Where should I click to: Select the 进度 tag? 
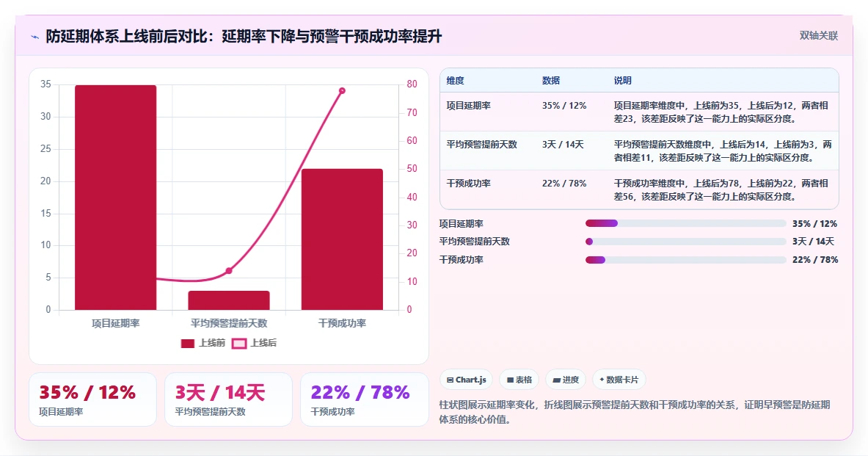(x=565, y=380)
